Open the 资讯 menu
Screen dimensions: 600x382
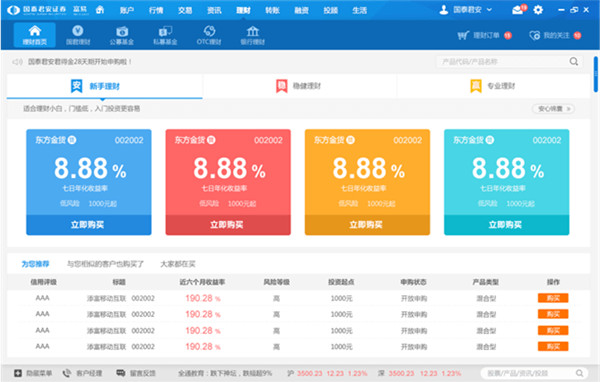214,10
